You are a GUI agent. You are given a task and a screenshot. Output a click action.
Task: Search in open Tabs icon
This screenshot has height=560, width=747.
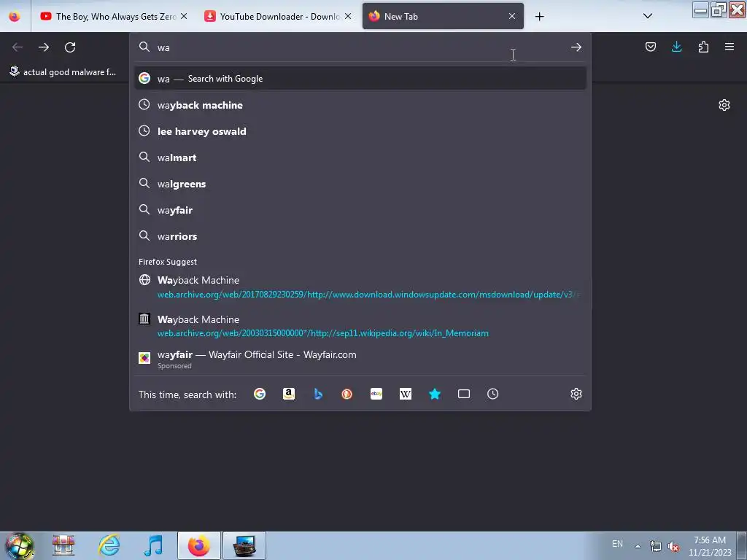pos(463,394)
